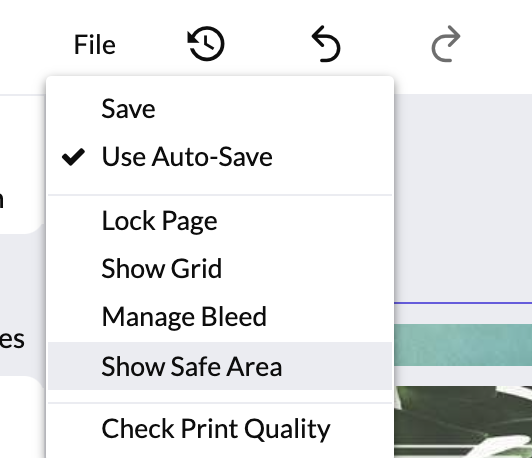The width and height of the screenshot is (532, 458).
Task: Click the white sidebar tab at bottom left
Action: tap(21, 417)
